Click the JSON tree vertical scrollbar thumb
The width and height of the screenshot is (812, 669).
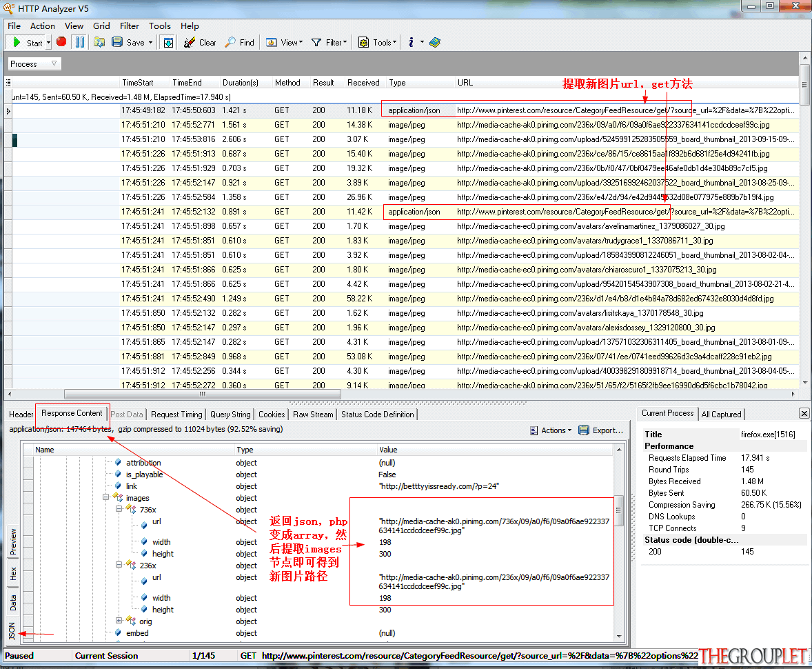619,510
